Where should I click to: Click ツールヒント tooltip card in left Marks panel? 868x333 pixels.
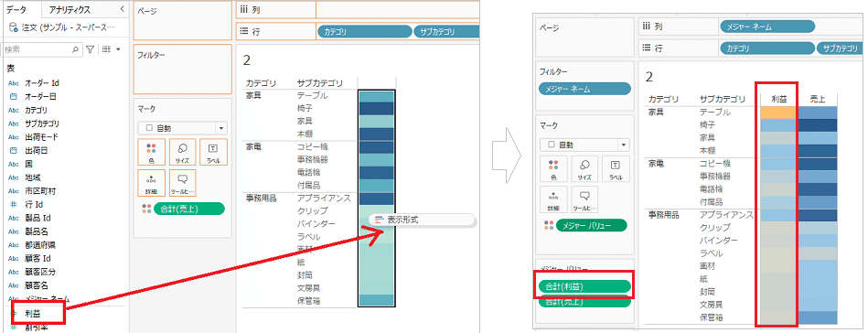click(x=183, y=183)
